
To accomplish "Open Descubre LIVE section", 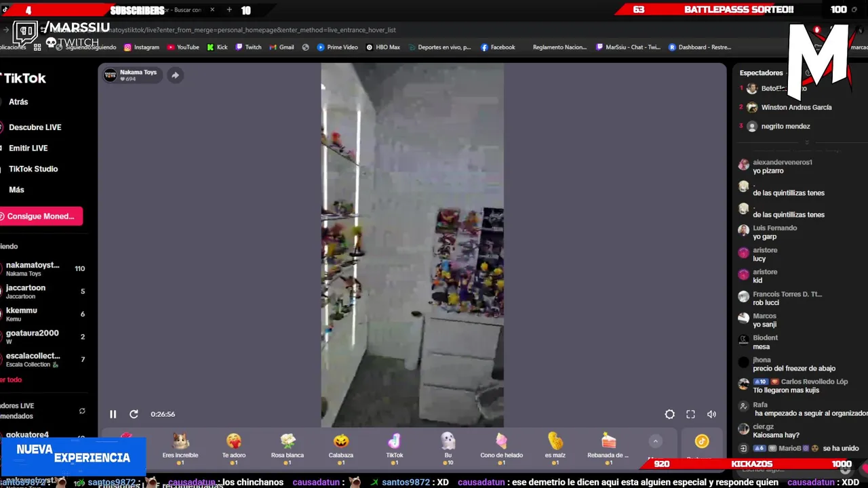I will coord(35,127).
